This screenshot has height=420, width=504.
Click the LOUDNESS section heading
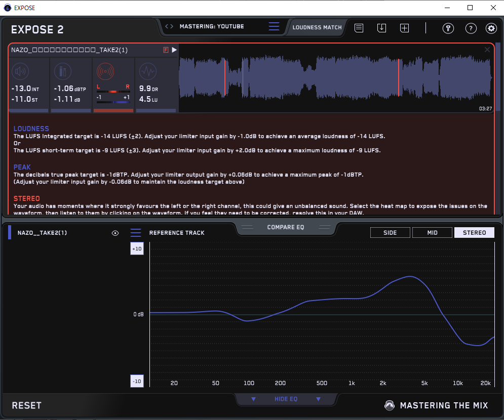31,129
